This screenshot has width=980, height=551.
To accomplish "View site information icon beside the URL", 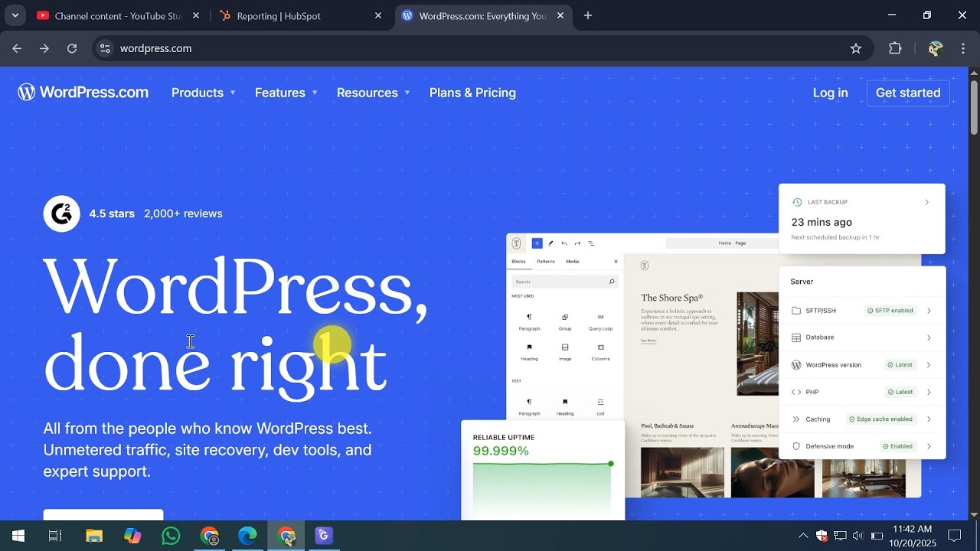I will coord(106,48).
